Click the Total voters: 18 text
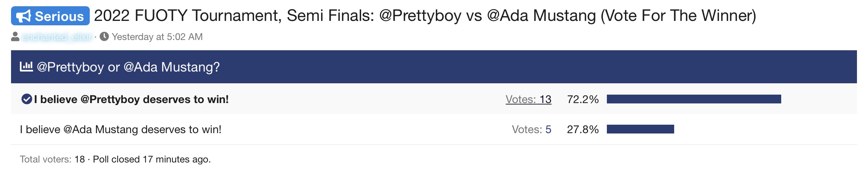The height and width of the screenshot is (172, 868). pyautogui.click(x=52, y=159)
